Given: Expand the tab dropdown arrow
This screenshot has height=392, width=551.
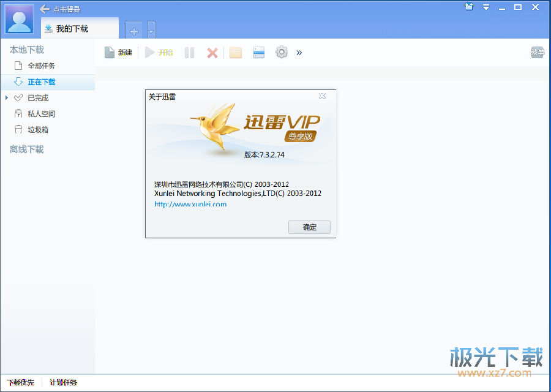Looking at the screenshot, I should 151,31.
